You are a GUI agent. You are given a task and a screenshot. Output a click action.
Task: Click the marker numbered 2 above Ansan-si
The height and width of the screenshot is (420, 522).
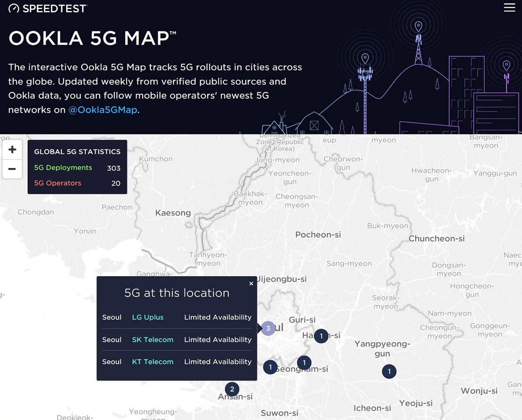click(x=232, y=389)
